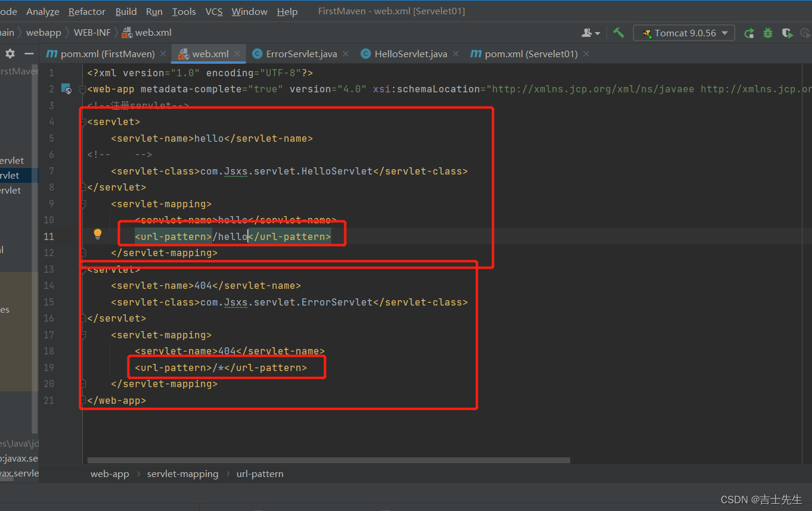This screenshot has height=511, width=812.
Task: Open the Window menu
Action: click(x=250, y=11)
